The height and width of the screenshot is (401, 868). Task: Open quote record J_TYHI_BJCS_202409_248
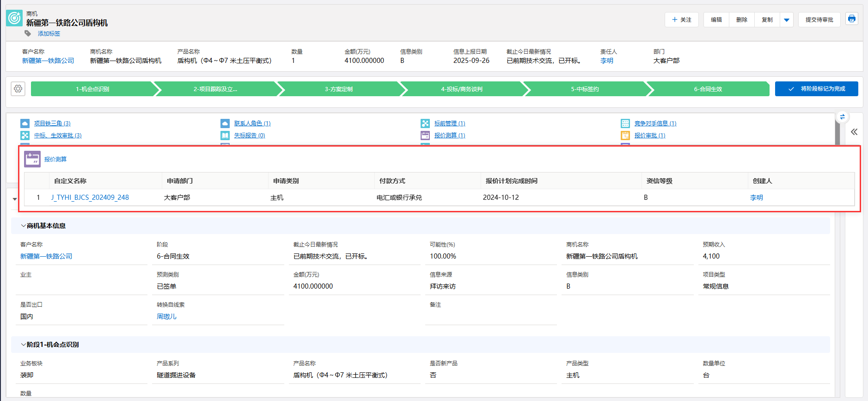[x=90, y=197]
